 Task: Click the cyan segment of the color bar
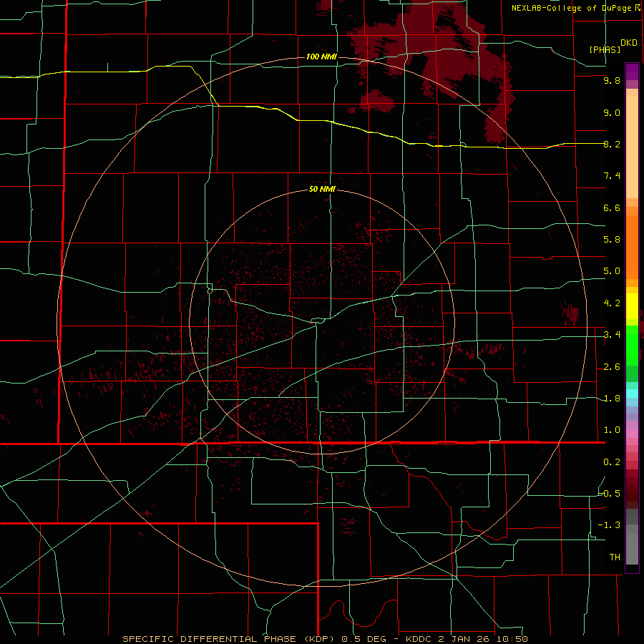(632, 393)
